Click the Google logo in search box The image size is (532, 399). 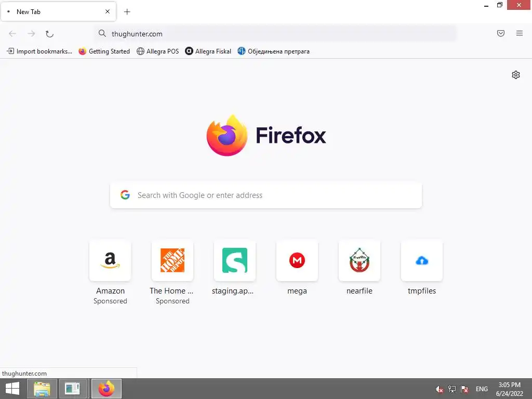pos(125,195)
